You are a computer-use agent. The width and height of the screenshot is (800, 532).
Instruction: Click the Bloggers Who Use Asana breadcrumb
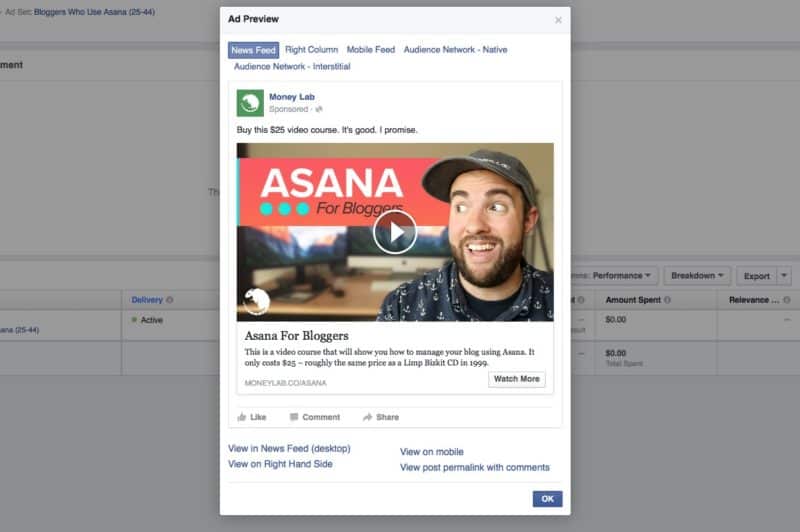pyautogui.click(x=94, y=12)
